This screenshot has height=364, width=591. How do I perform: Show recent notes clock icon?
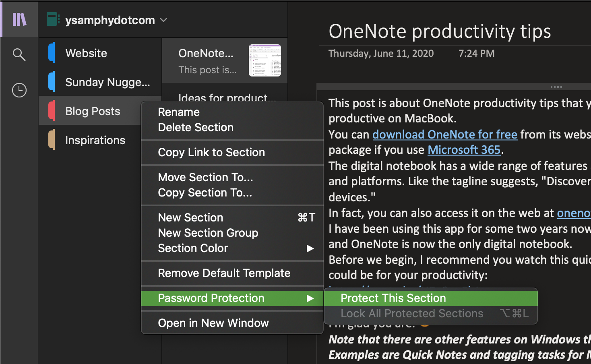[19, 90]
